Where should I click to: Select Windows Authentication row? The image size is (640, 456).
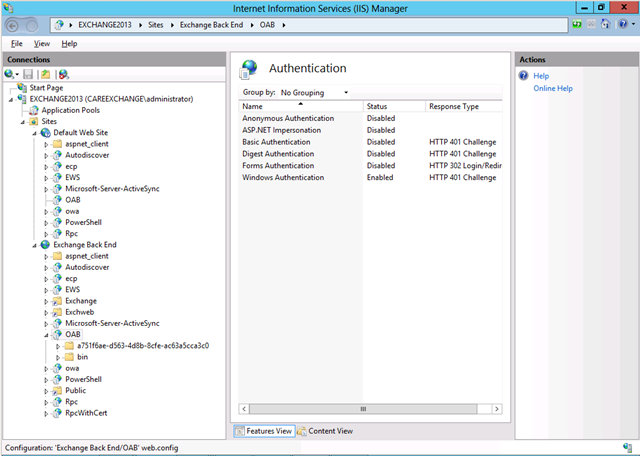370,177
